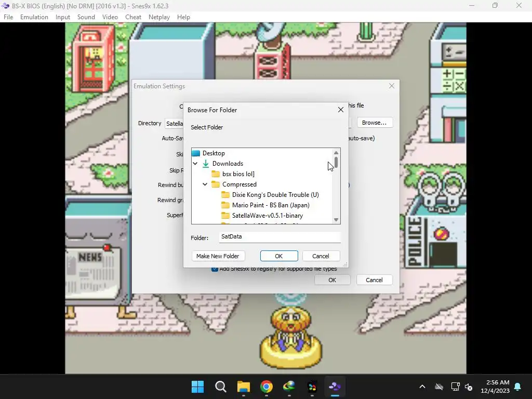The width and height of the screenshot is (532, 399).
Task: Click the Directory path field in Emulation Settings
Action: click(x=174, y=124)
